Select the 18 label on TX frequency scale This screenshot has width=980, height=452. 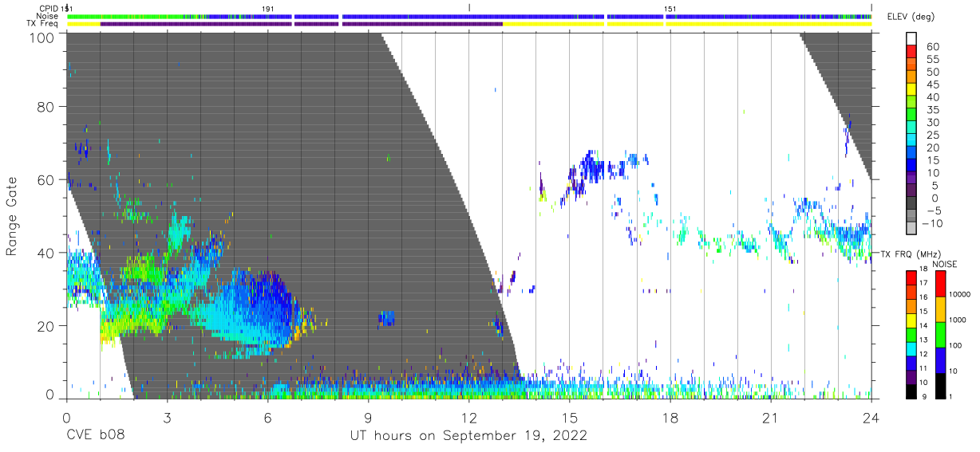(x=923, y=269)
